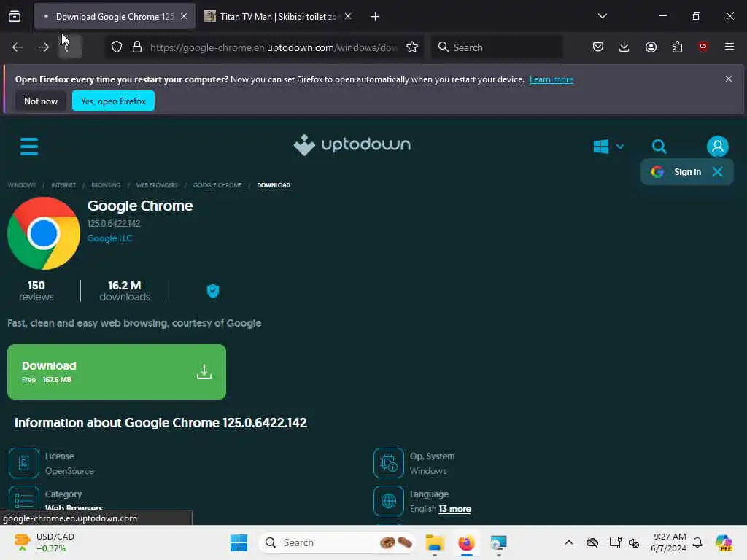This screenshot has height=560, width=747.
Task: Click the Language globe icon
Action: tap(389, 501)
